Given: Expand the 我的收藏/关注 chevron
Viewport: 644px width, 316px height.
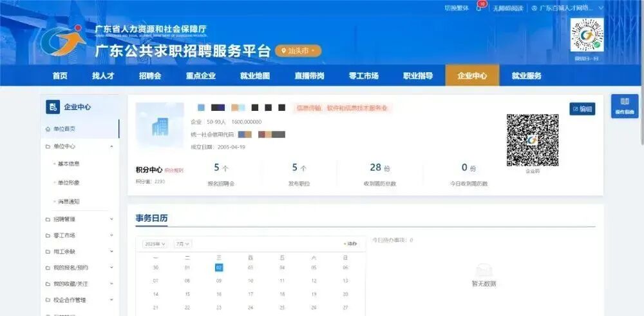Looking at the screenshot, I should tap(111, 284).
